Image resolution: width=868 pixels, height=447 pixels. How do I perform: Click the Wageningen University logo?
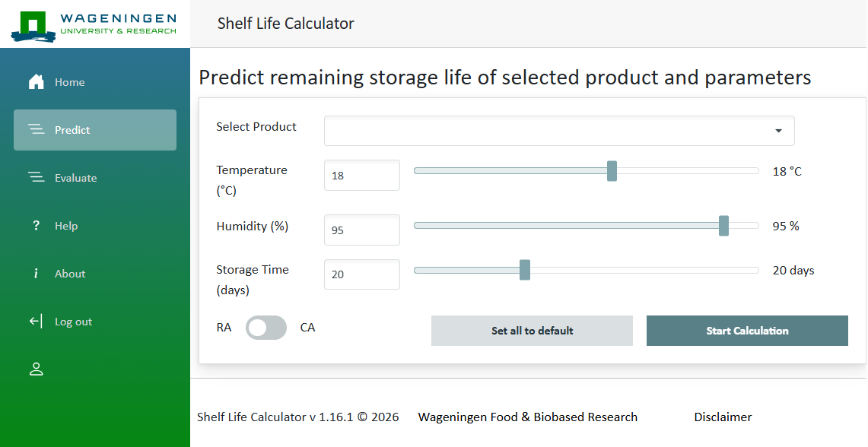pyautogui.click(x=94, y=24)
